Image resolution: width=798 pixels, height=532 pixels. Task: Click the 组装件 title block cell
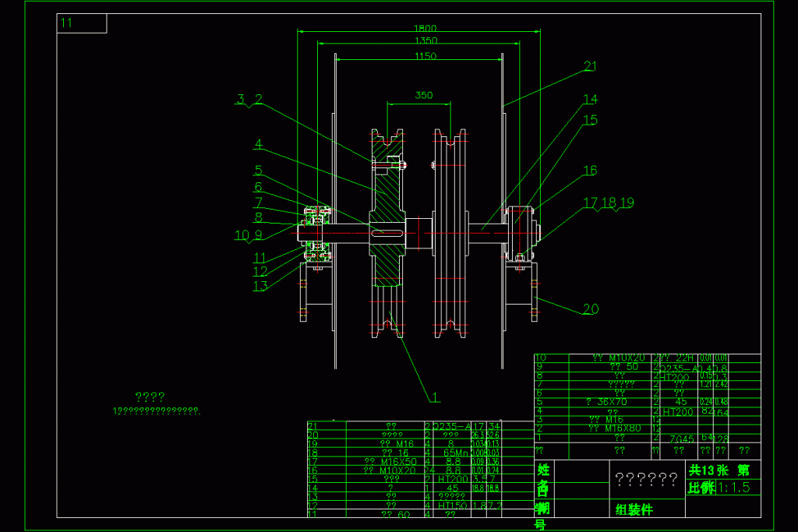pyautogui.click(x=634, y=509)
